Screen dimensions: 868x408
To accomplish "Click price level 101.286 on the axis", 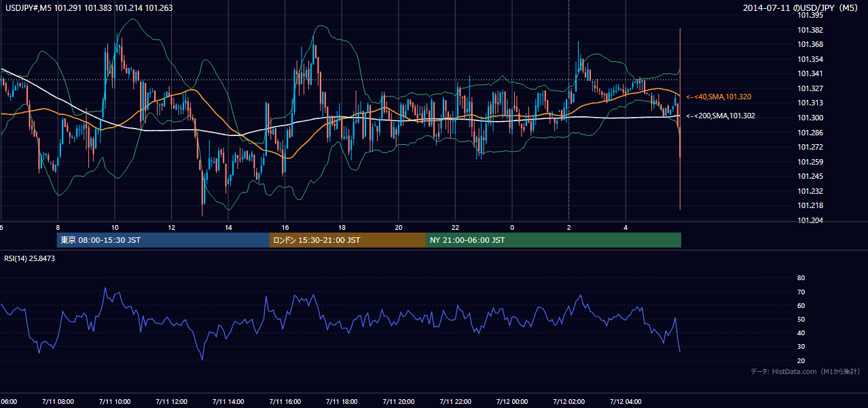I will tap(810, 133).
